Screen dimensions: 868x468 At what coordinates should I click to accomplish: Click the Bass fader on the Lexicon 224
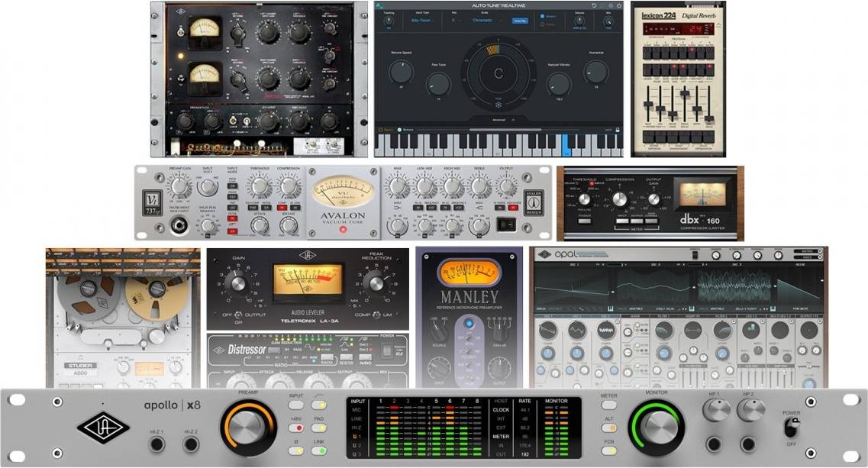click(x=647, y=105)
